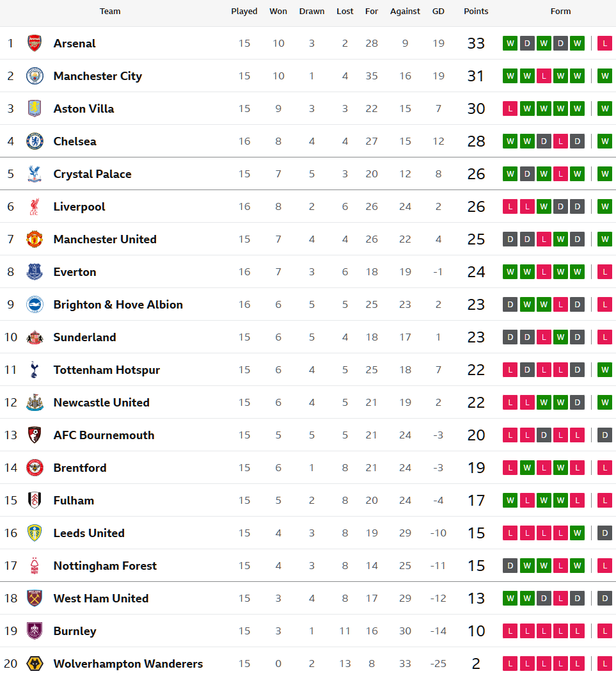Viewport: 616px width, 676px height.
Task: Click the Form column header
Action: pyautogui.click(x=560, y=12)
